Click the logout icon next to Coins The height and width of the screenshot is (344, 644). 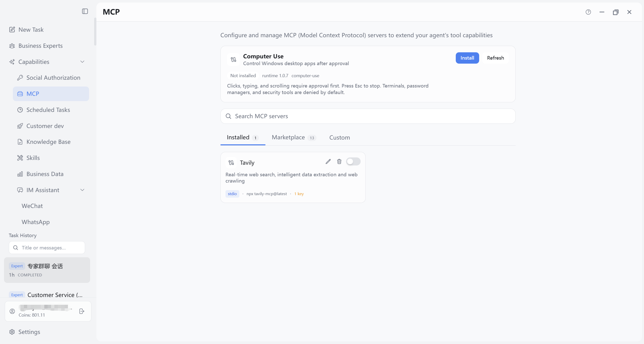pos(82,311)
